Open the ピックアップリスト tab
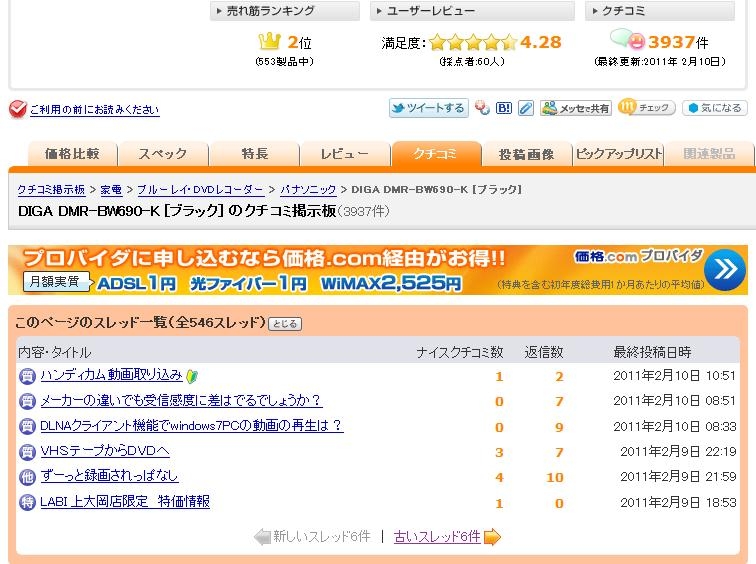756x564 pixels. coord(619,154)
